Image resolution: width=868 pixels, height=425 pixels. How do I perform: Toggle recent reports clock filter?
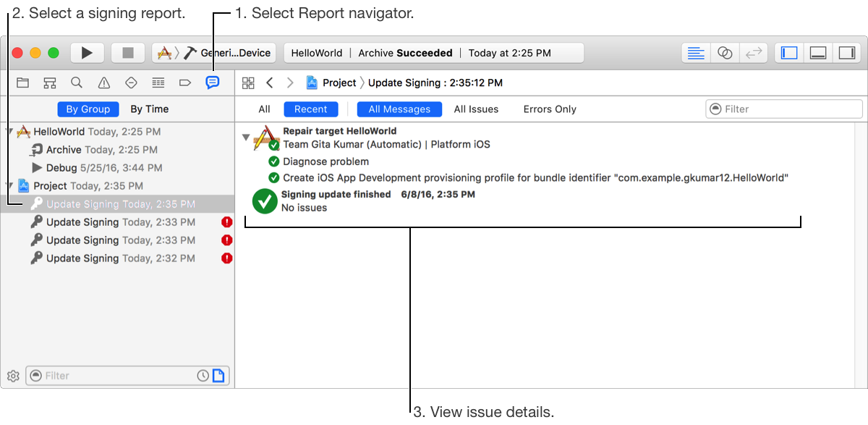coord(203,376)
